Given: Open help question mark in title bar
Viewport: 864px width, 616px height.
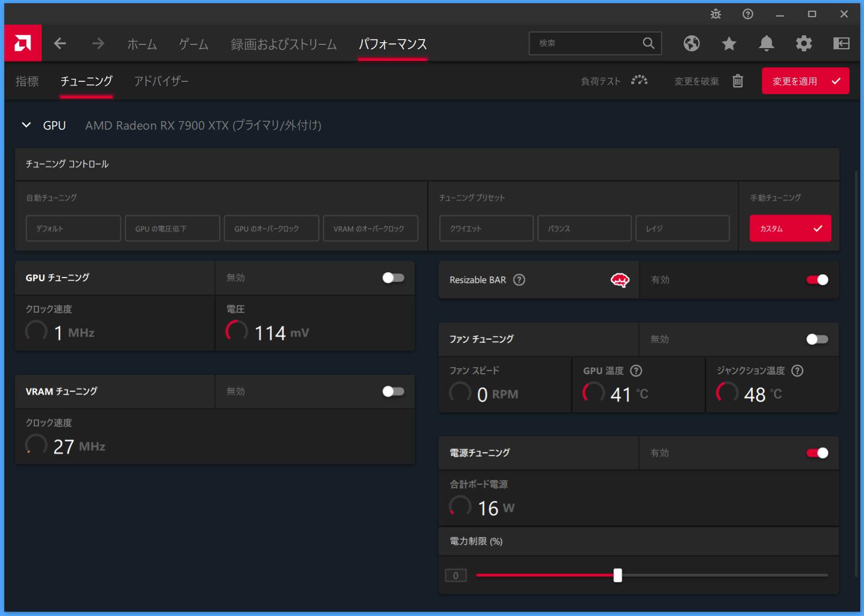Looking at the screenshot, I should [748, 14].
